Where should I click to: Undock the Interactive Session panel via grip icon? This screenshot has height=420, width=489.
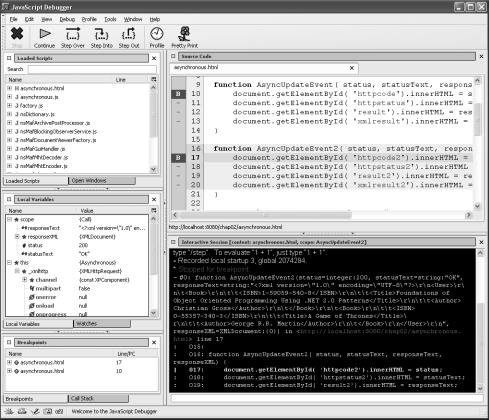173,242
